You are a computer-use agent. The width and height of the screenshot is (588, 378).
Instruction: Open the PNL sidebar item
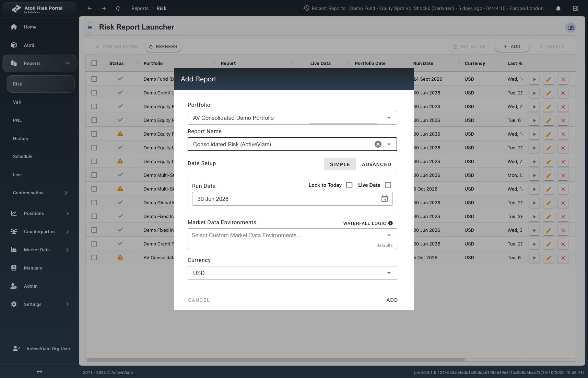coord(17,120)
